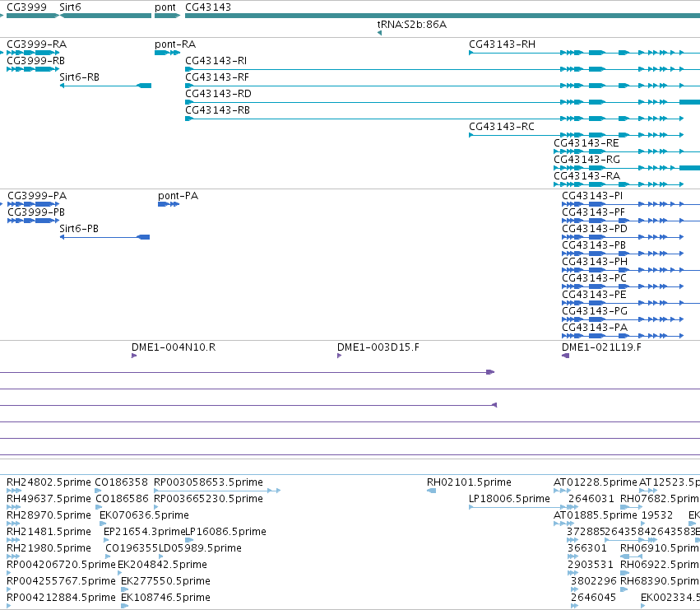The width and height of the screenshot is (700, 610).
Task: Click EST CO186358 label
Action: [x=121, y=482]
